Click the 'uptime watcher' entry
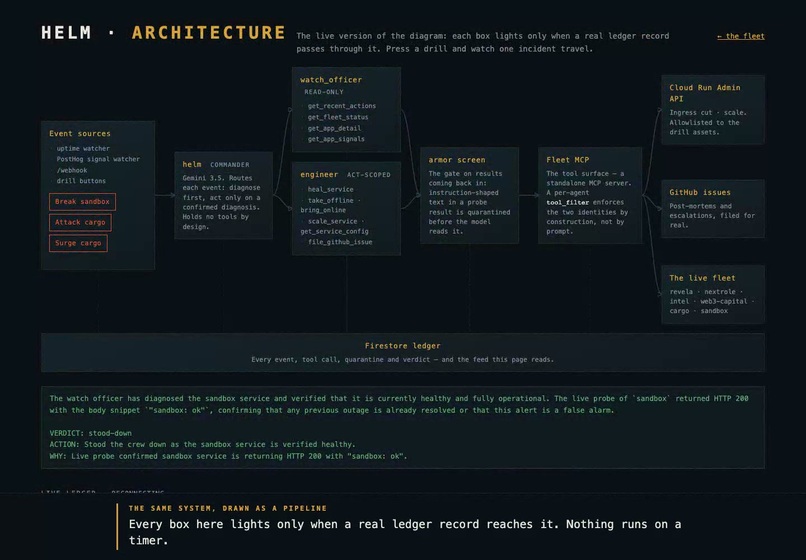806x560 pixels. click(83, 148)
